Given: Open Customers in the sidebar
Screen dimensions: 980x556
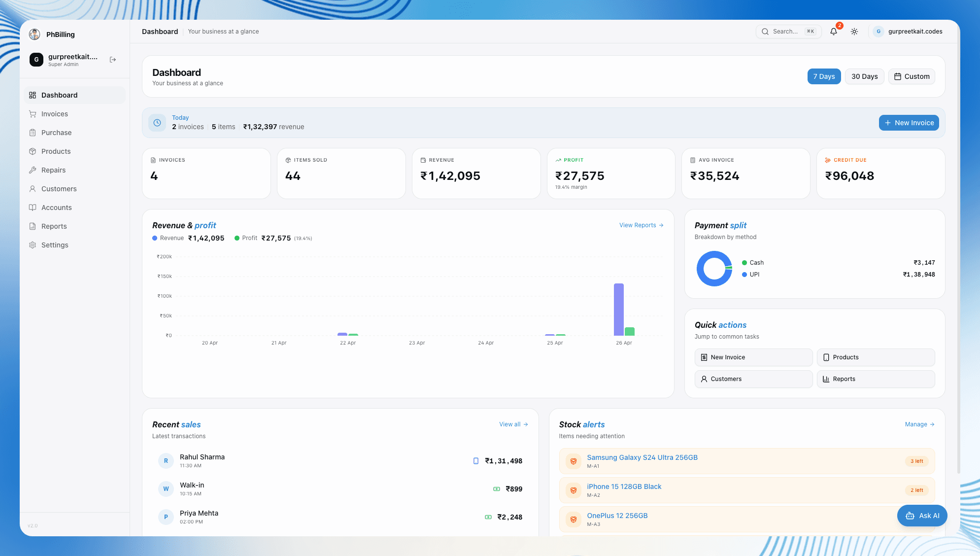Looking at the screenshot, I should (x=74, y=189).
